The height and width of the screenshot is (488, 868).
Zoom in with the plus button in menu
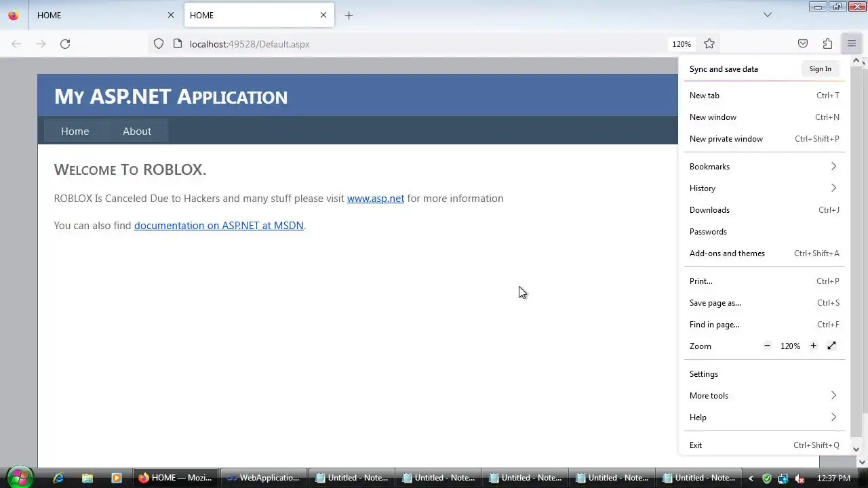click(x=813, y=346)
